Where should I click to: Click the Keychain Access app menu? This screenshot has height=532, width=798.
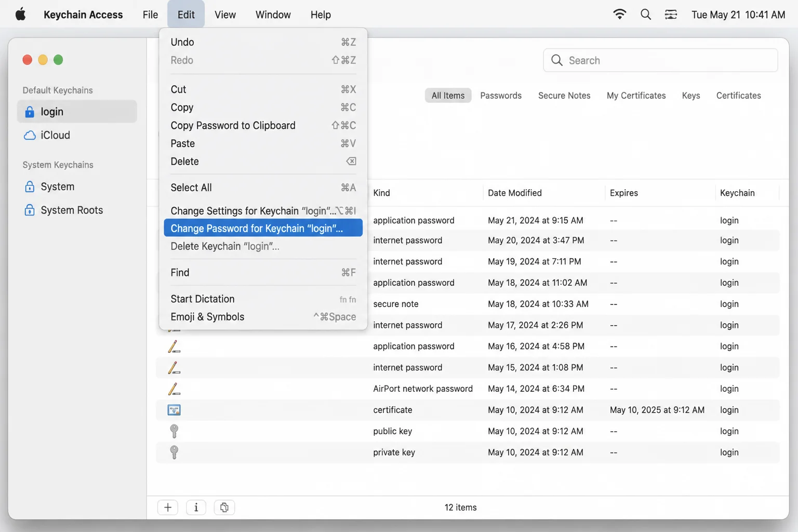pos(83,15)
